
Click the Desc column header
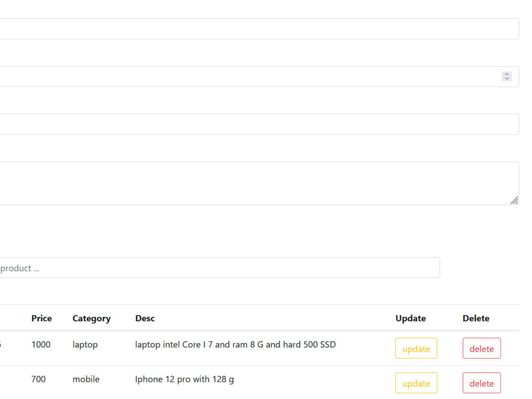145,318
